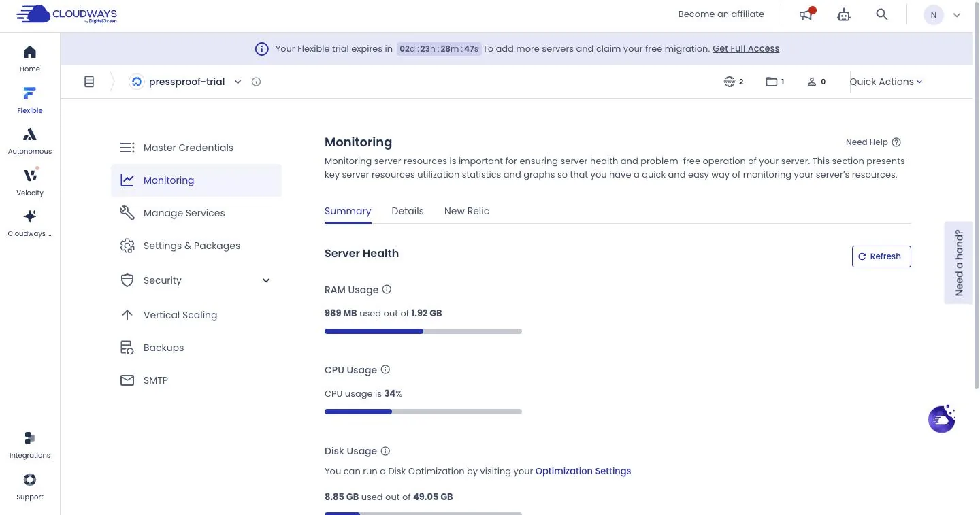
Task: Click the trial countdown timer
Action: coord(439,49)
